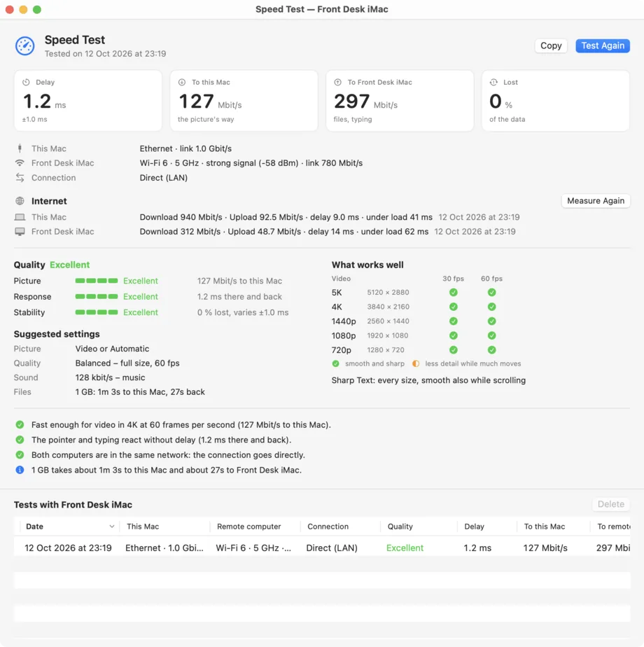The image size is (644, 647).
Task: Run the test with Test Again
Action: point(603,46)
